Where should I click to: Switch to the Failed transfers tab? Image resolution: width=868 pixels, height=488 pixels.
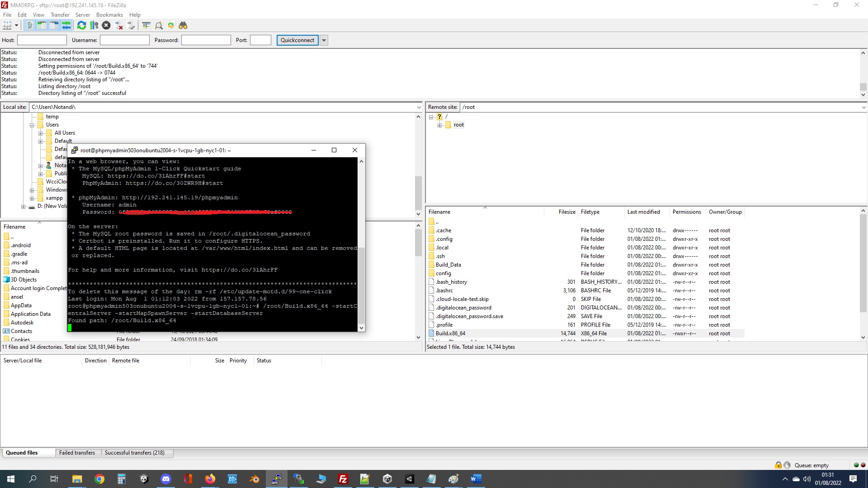[77, 453]
